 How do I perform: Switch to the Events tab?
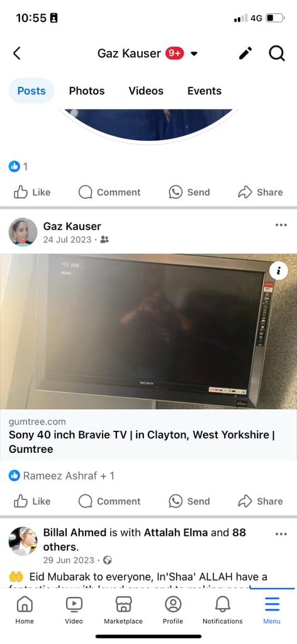tap(204, 91)
